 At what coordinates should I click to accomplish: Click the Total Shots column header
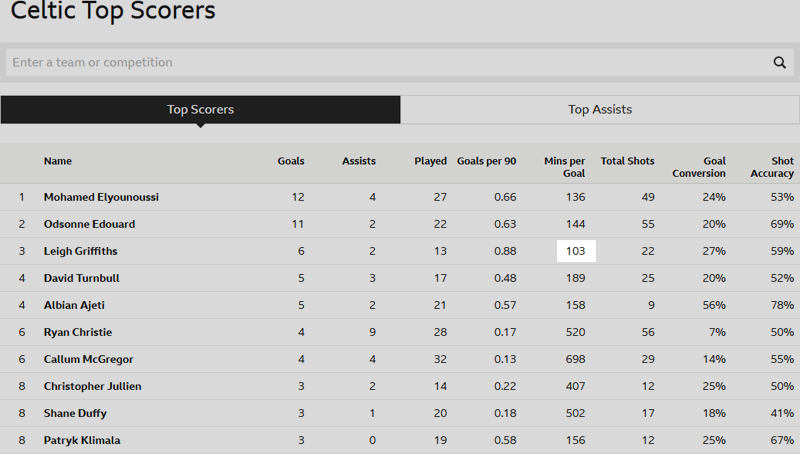point(627,161)
